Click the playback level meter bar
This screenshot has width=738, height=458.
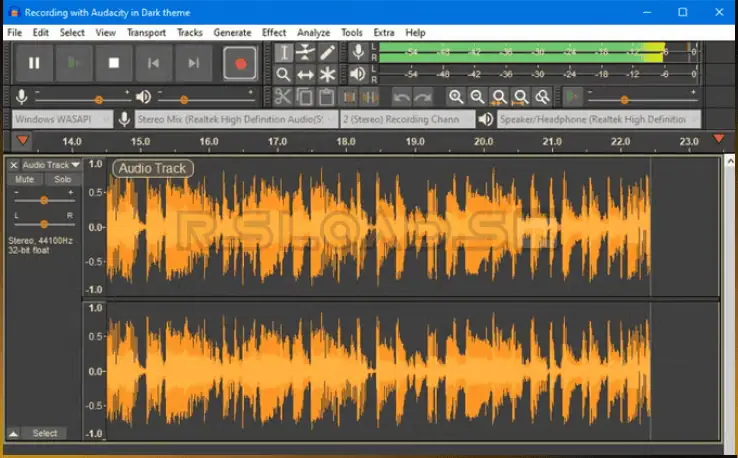(539, 74)
